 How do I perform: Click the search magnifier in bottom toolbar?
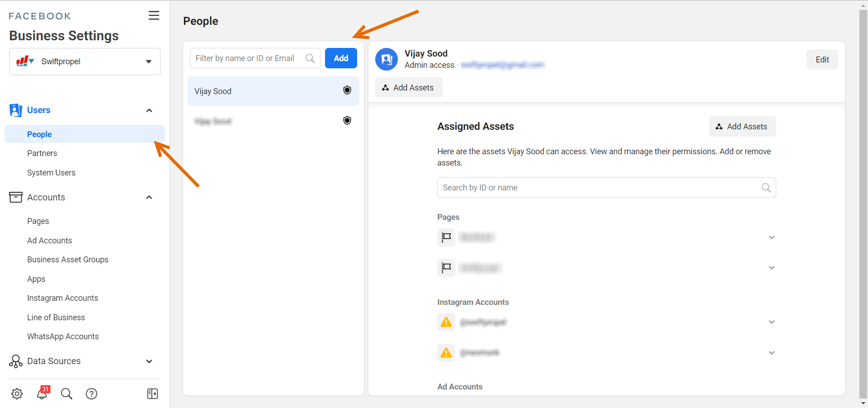click(66, 394)
